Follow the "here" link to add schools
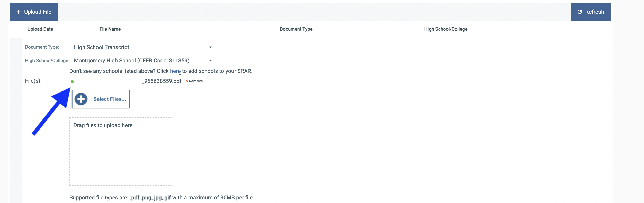The image size is (644, 203). [x=175, y=71]
